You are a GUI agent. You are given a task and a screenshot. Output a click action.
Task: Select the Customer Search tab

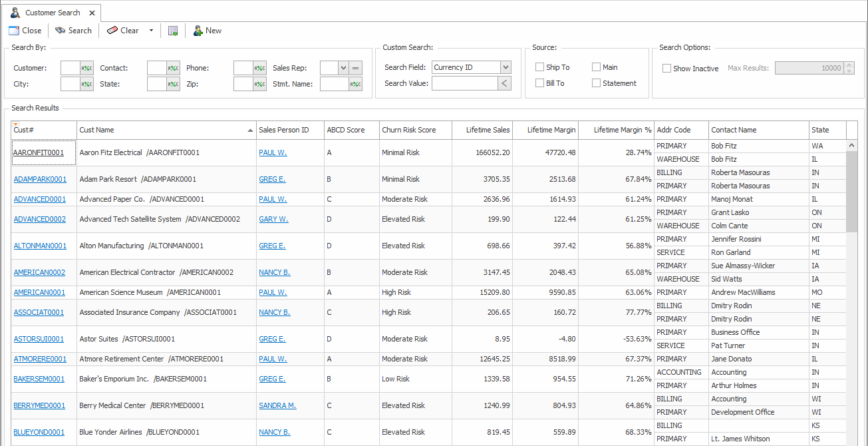tap(52, 13)
